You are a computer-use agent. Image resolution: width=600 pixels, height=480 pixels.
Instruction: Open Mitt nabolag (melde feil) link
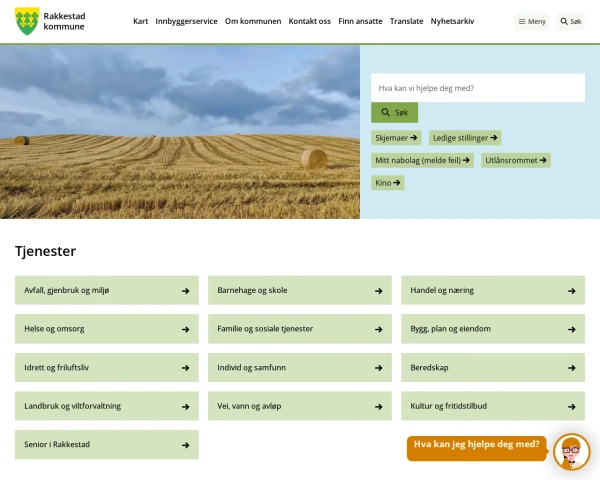[422, 160]
